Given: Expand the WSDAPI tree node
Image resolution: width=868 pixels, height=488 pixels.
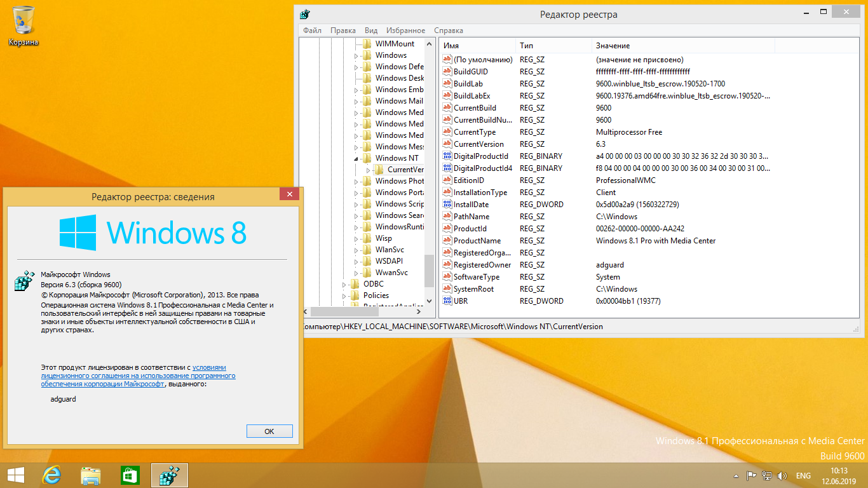Looking at the screenshot, I should (x=356, y=261).
